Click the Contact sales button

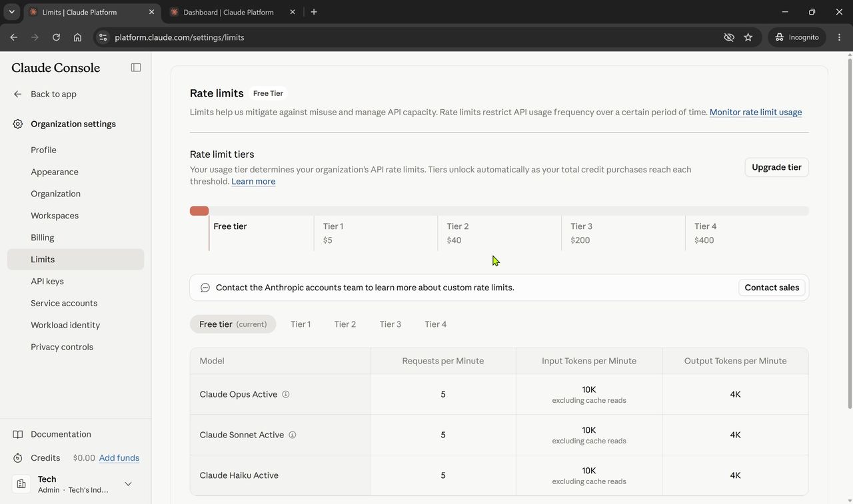772,288
